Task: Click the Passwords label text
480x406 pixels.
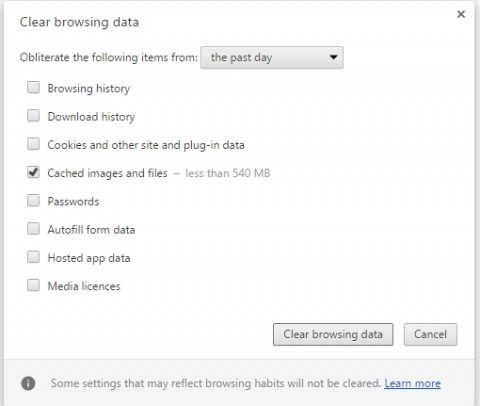Action: pyautogui.click(x=73, y=201)
